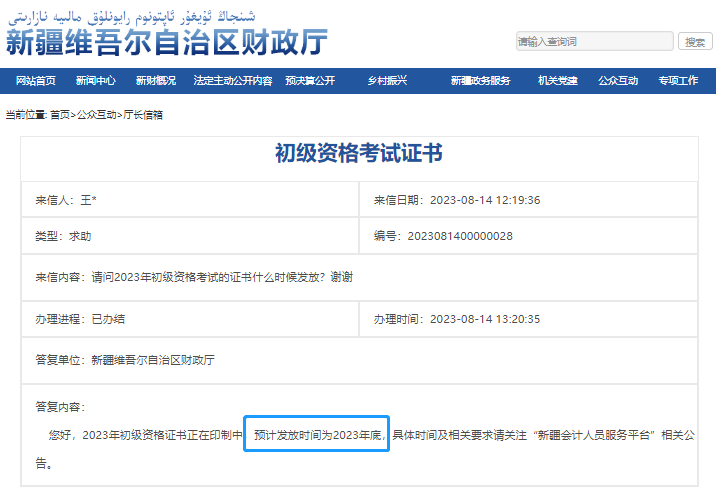The height and width of the screenshot is (497, 716).
Task: Go to 新闻中心 in navigation bar
Action: pos(95,81)
